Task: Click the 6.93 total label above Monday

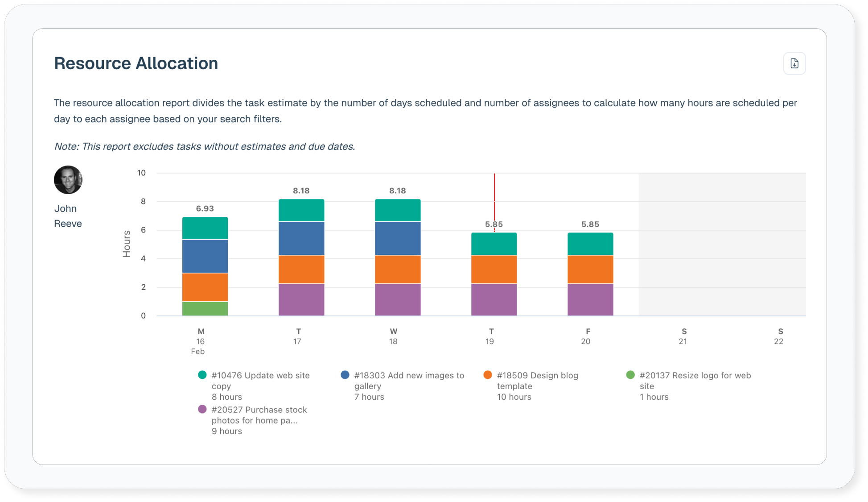Action: click(x=205, y=208)
